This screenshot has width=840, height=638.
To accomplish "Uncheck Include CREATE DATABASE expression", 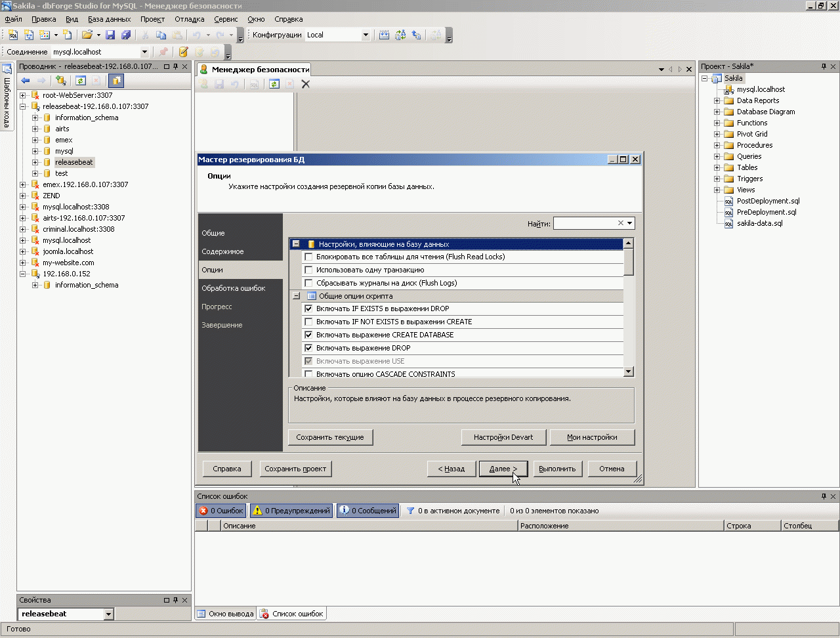I will pos(308,335).
